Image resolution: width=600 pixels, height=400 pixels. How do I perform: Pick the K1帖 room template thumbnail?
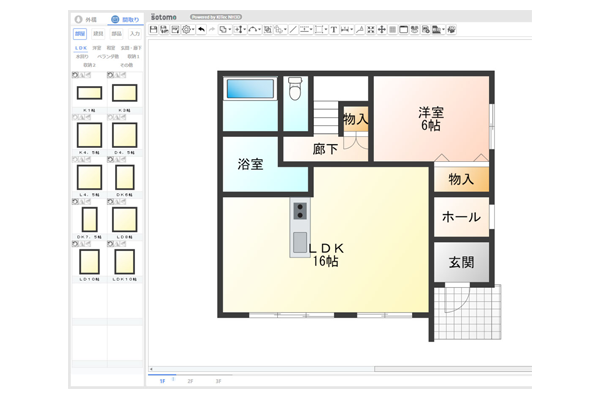87,94
